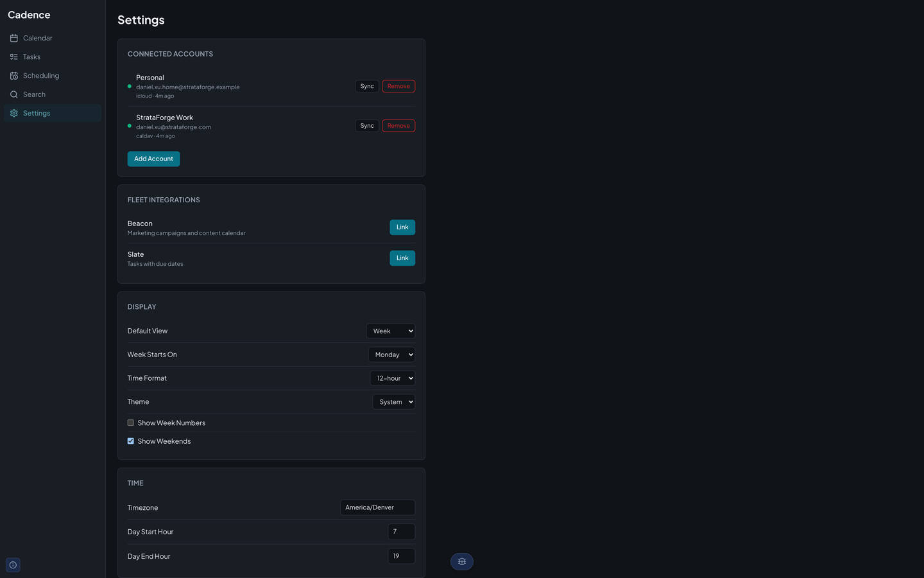Click the Settings gear icon
The image size is (924, 578).
pyautogui.click(x=13, y=113)
